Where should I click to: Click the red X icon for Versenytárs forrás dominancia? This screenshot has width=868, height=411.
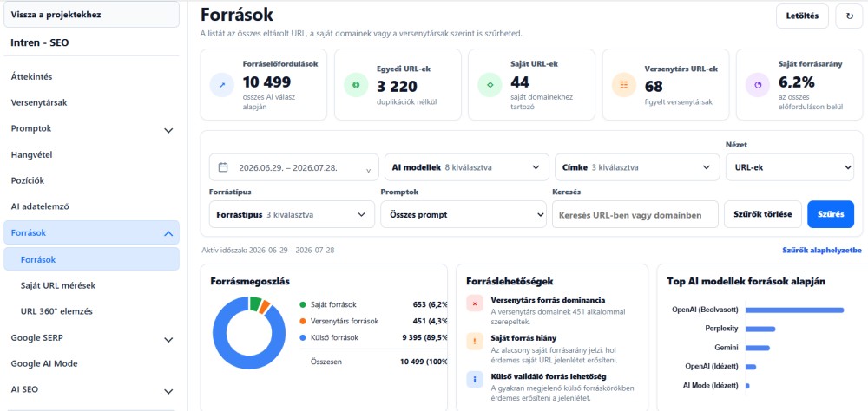coord(475,303)
